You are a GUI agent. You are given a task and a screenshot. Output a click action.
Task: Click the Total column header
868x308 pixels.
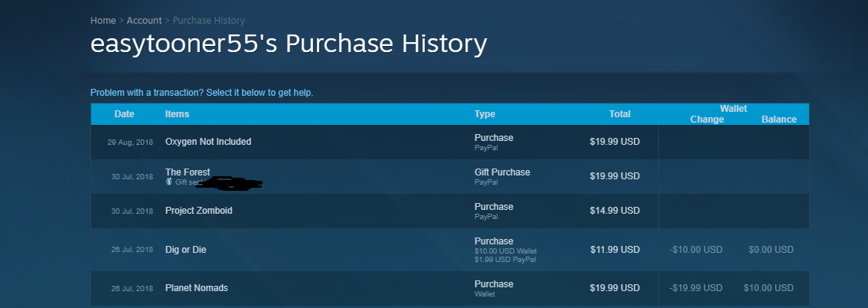(x=619, y=114)
